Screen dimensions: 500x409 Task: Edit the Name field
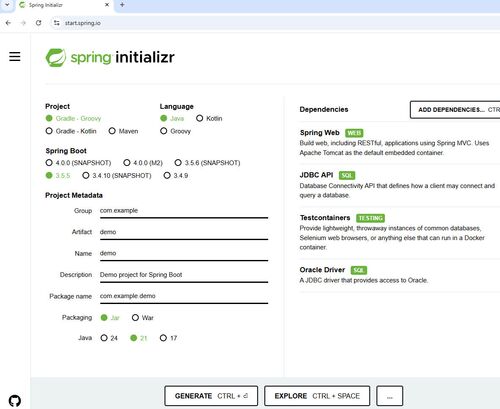tap(184, 254)
